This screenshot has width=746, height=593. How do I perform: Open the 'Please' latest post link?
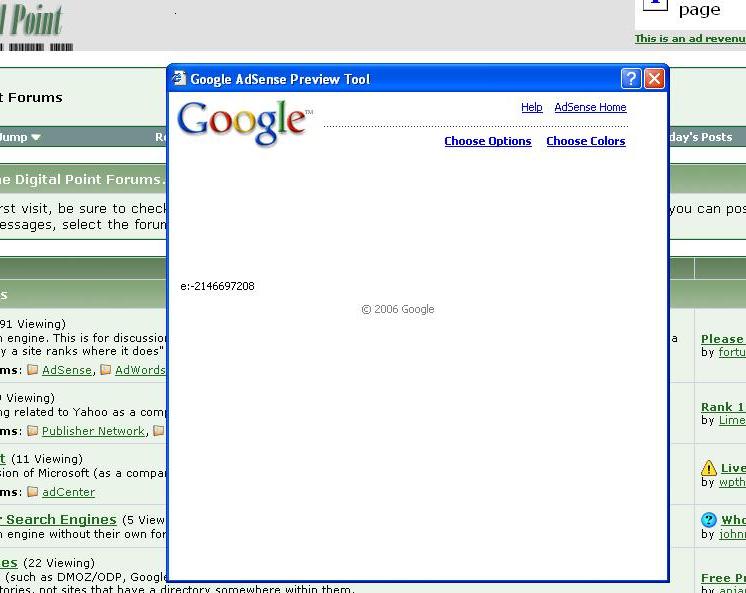coord(723,339)
